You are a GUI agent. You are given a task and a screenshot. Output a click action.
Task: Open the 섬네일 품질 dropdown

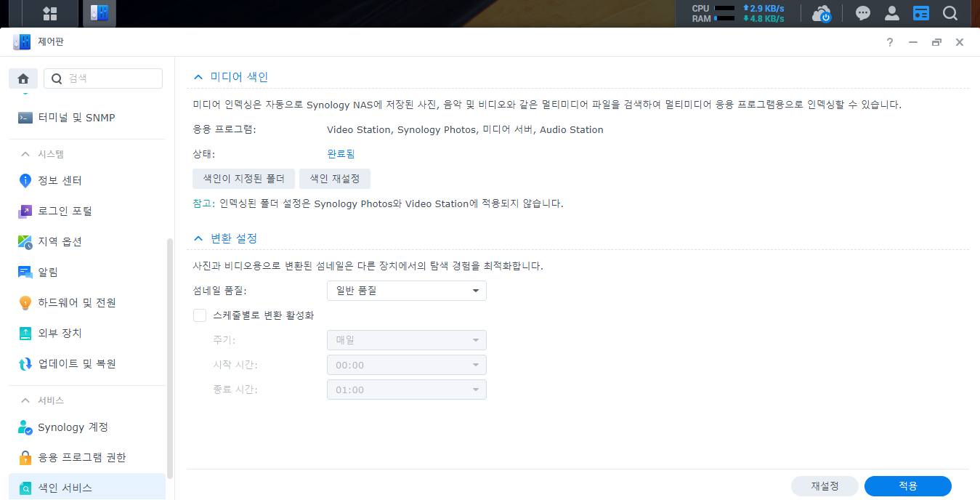tap(406, 291)
